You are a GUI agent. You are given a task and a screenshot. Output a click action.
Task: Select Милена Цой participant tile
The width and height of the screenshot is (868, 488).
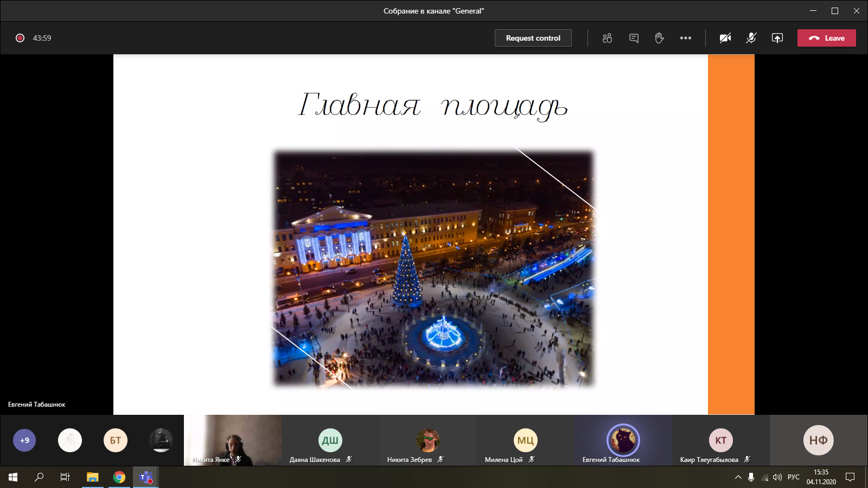[526, 440]
